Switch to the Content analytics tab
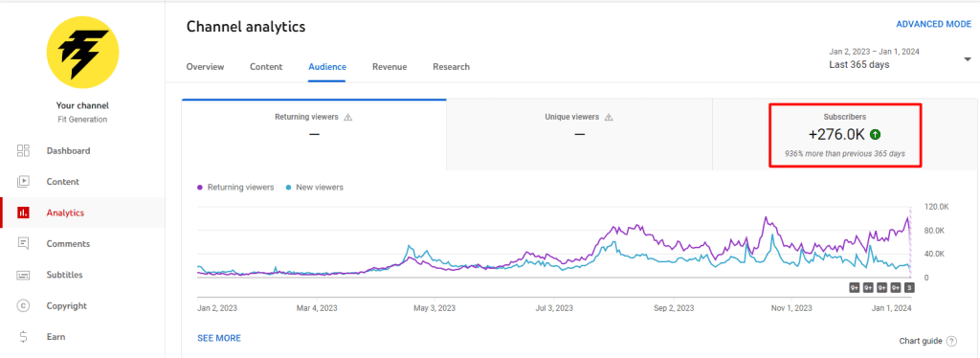Screen dimensions: 980x358 pos(266,67)
